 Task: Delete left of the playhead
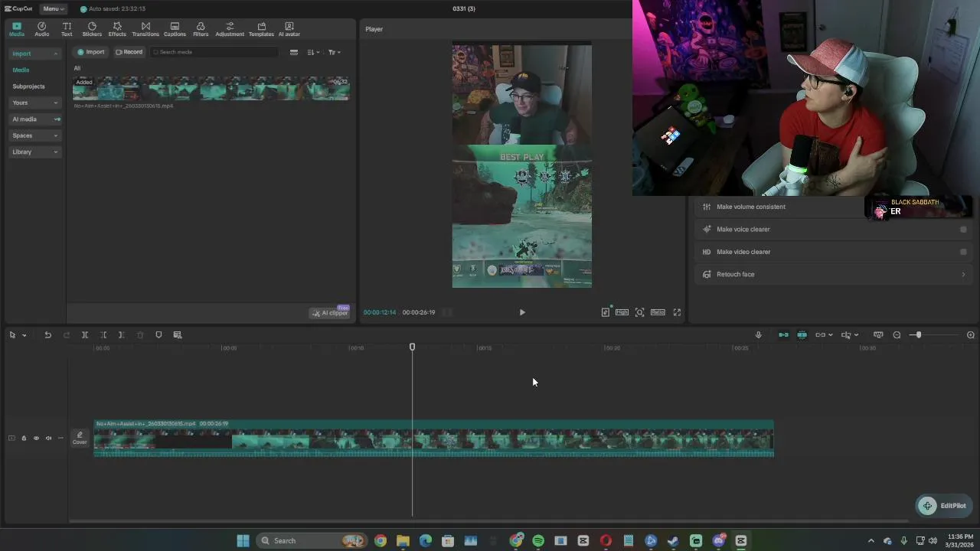(x=103, y=335)
